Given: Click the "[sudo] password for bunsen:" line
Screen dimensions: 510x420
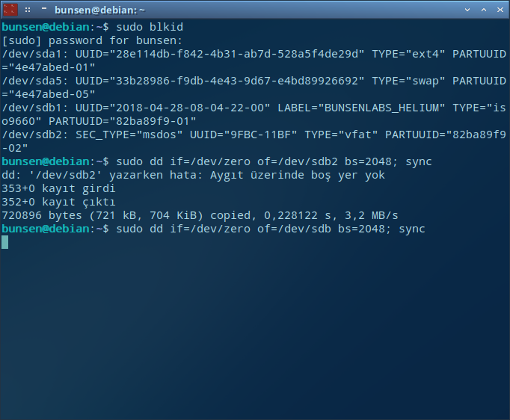Looking at the screenshot, I should click(92, 40).
